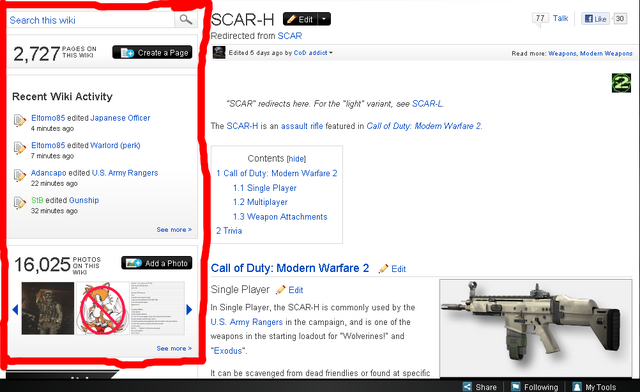Screen dimensions: 640x392
Task: Click Following in the bottom toolbar
Action: point(535,387)
